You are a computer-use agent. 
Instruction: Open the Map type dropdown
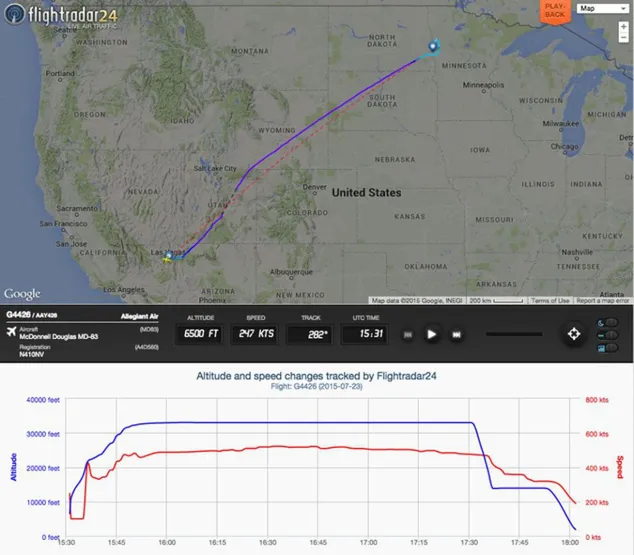pos(602,8)
